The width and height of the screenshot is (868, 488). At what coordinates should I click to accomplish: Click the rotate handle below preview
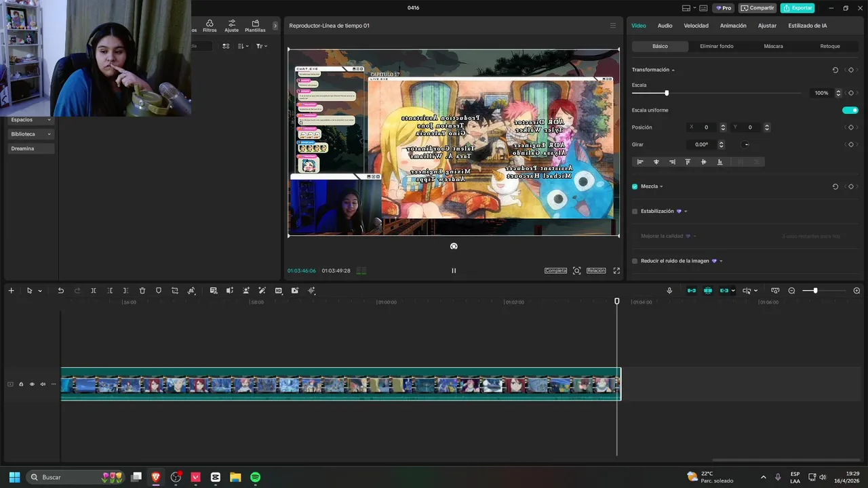click(454, 246)
